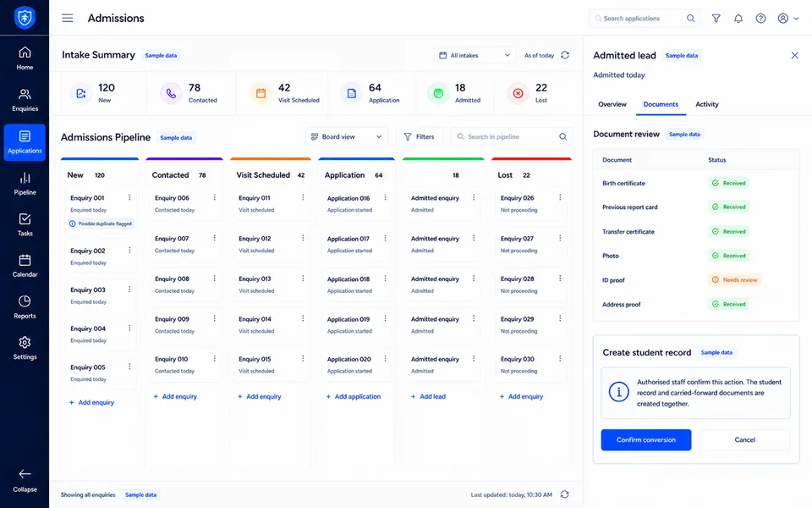Click the top bar filter funnel icon
Screen dimensions: 812x508
point(716,18)
